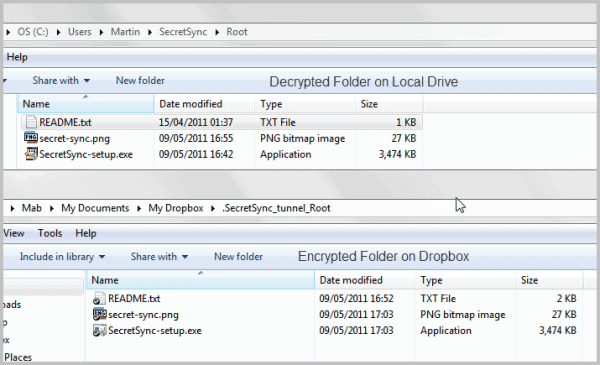Viewport: 600px width, 365px height.
Task: Open the View menu in the Dropbox window
Action: (14, 233)
